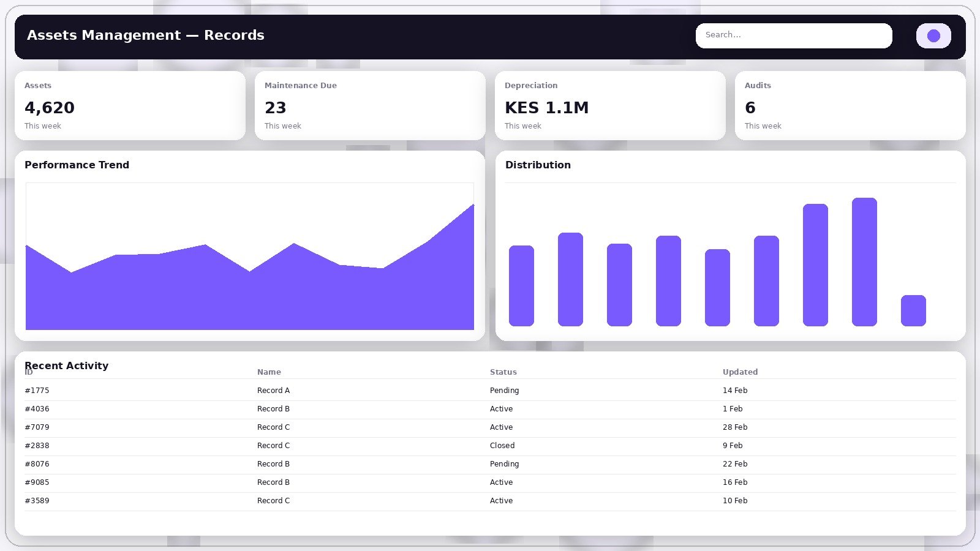
Task: Click the first bar in Distribution chart
Action: [521, 286]
